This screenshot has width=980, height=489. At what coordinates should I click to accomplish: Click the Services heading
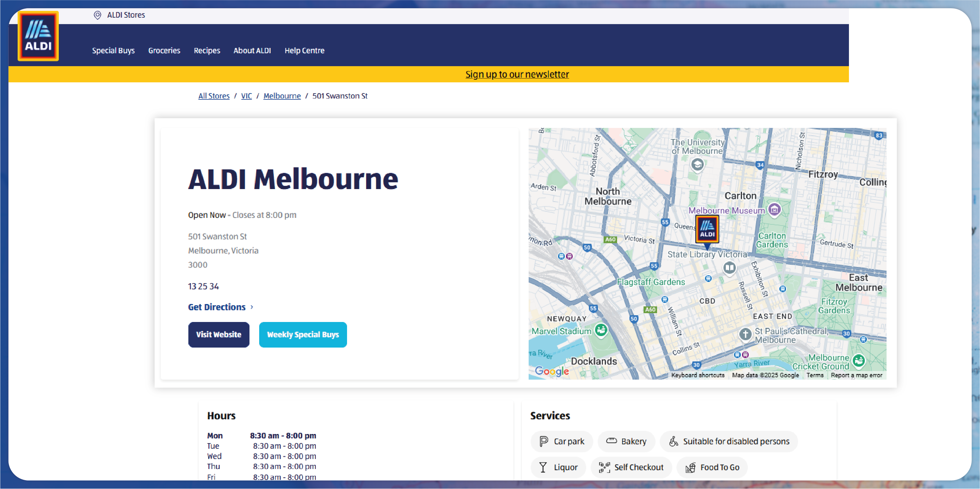(x=550, y=416)
